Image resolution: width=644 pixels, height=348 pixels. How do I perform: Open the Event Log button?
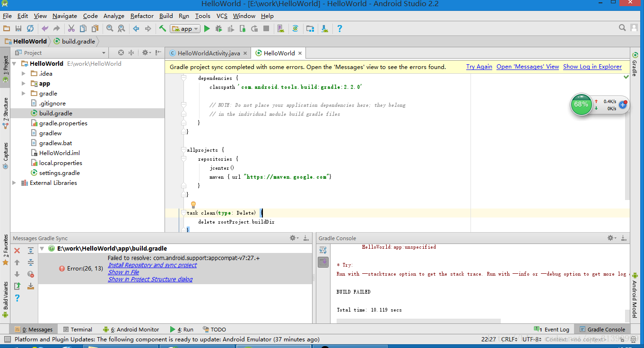click(551, 329)
